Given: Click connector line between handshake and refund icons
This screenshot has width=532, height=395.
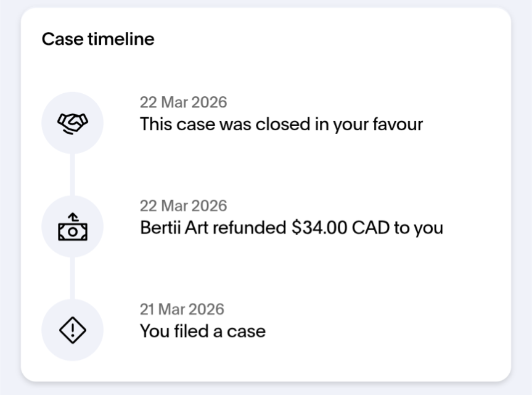Looking at the screenshot, I should click(72, 175).
